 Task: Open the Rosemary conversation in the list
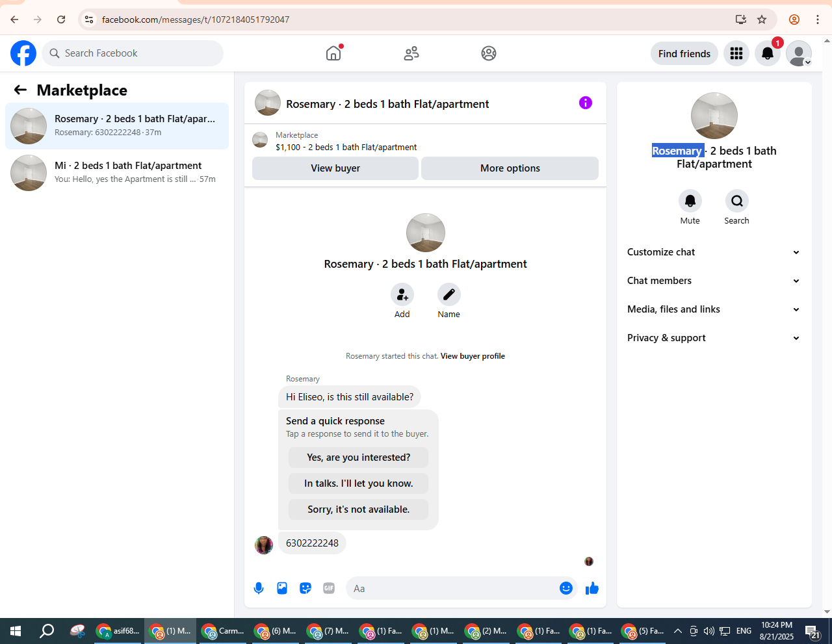pos(117,126)
